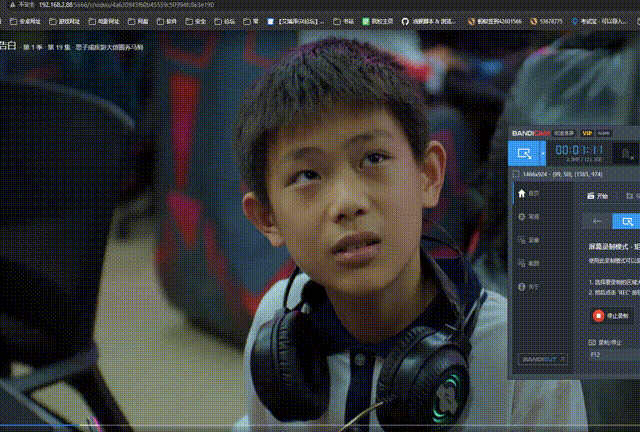Image resolution: width=640 pixels, height=432 pixels.
Task: Click Bandicam rectangle screen recording mode icon
Action: (524, 154)
